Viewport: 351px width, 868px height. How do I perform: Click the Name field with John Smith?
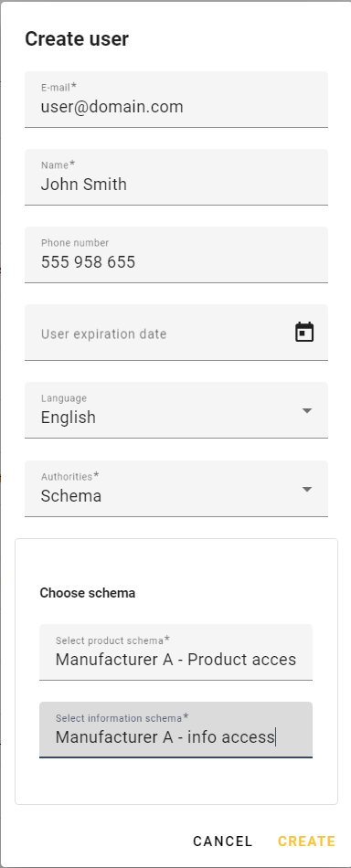(x=176, y=177)
